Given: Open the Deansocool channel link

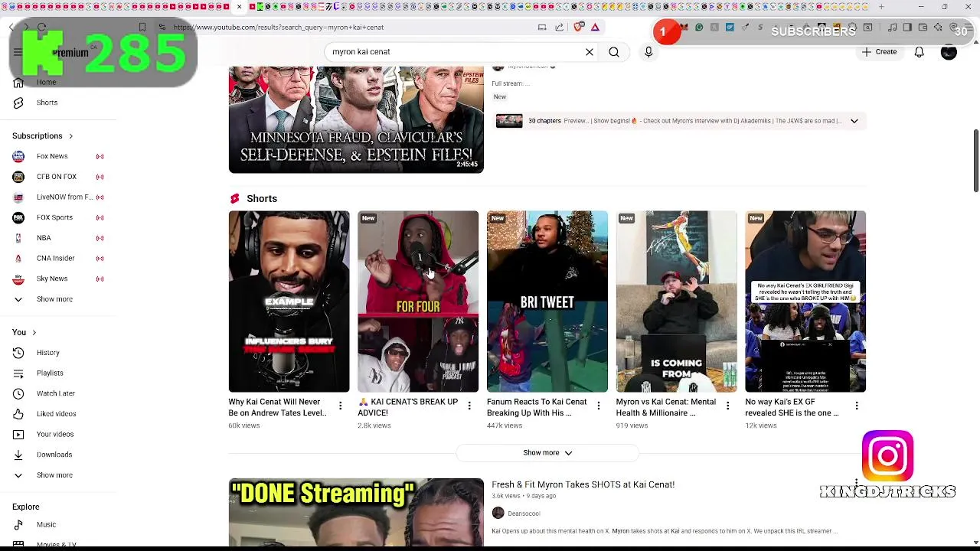Looking at the screenshot, I should coord(524,514).
